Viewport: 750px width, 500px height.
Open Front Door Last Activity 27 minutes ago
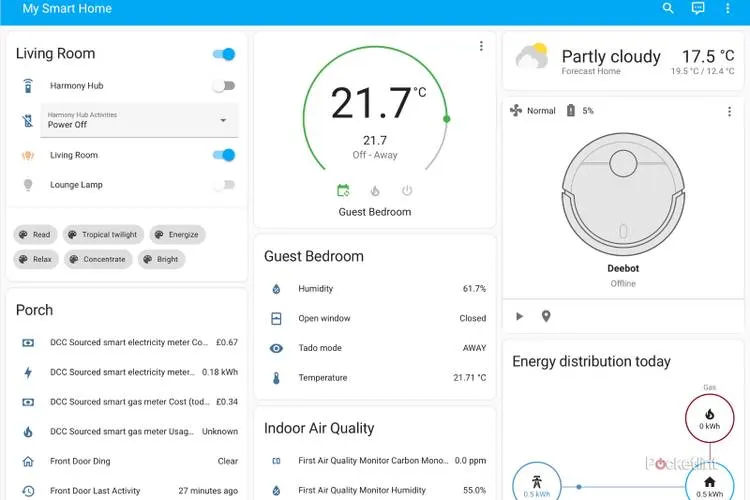click(127, 490)
